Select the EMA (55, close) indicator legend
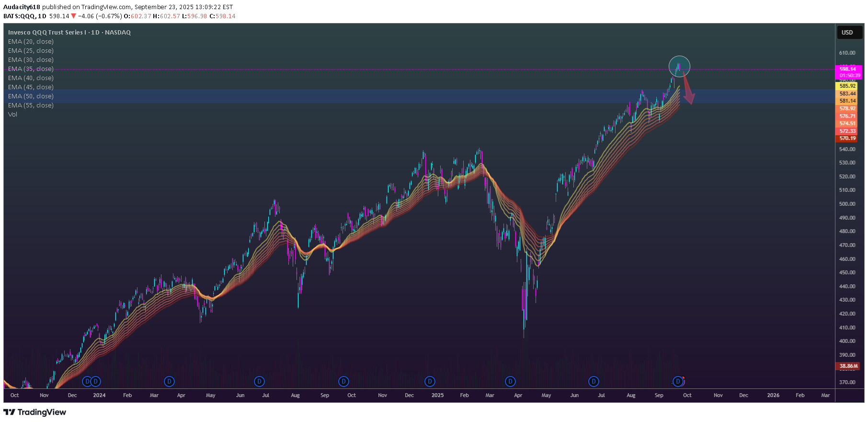868x422 pixels. point(31,105)
